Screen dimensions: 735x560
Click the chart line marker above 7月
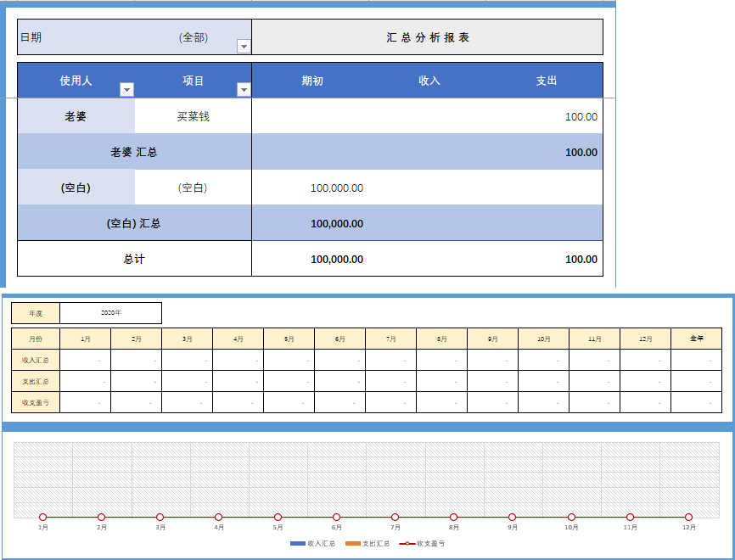coord(396,517)
